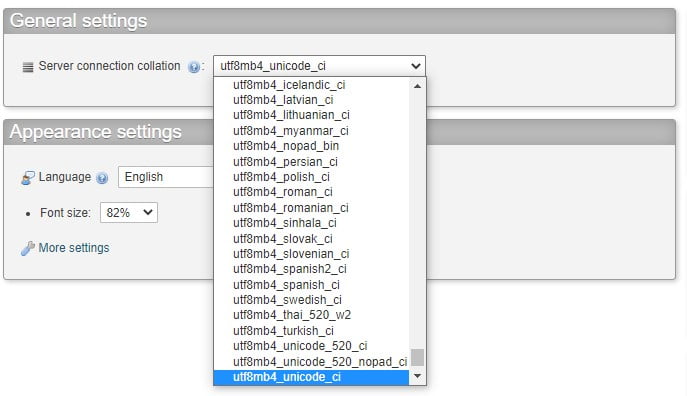Image resolution: width=687 pixels, height=396 pixels.
Task: Open help icon next to Server connection collation
Action: click(x=193, y=67)
